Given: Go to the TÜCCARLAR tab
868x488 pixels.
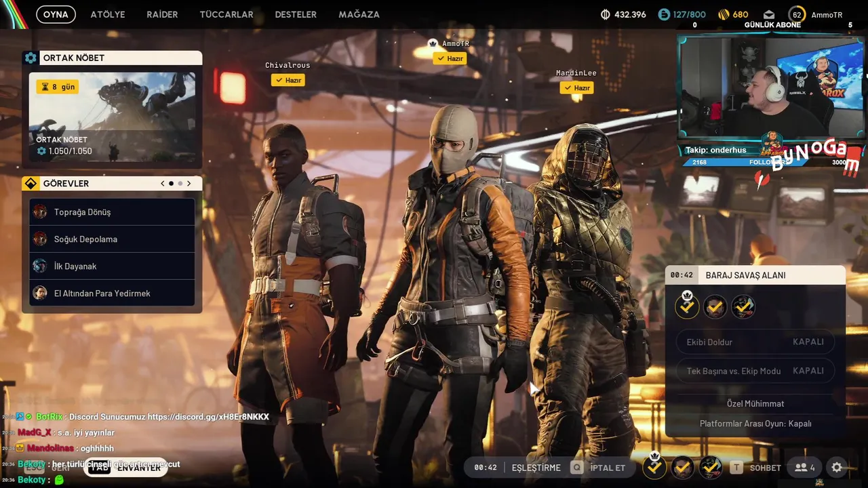Looking at the screenshot, I should click(226, 14).
